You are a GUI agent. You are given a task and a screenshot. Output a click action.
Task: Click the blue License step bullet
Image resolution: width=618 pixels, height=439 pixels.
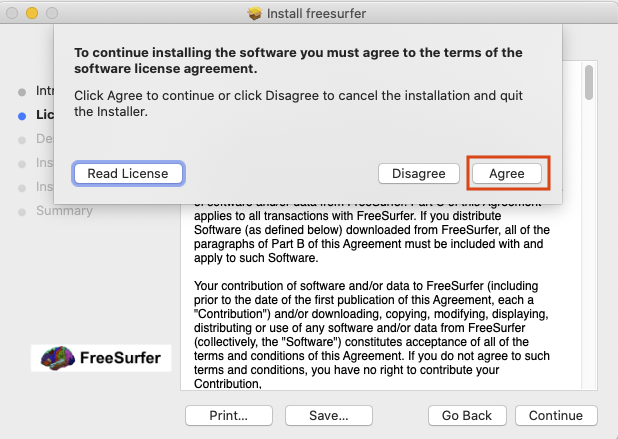[22, 115]
